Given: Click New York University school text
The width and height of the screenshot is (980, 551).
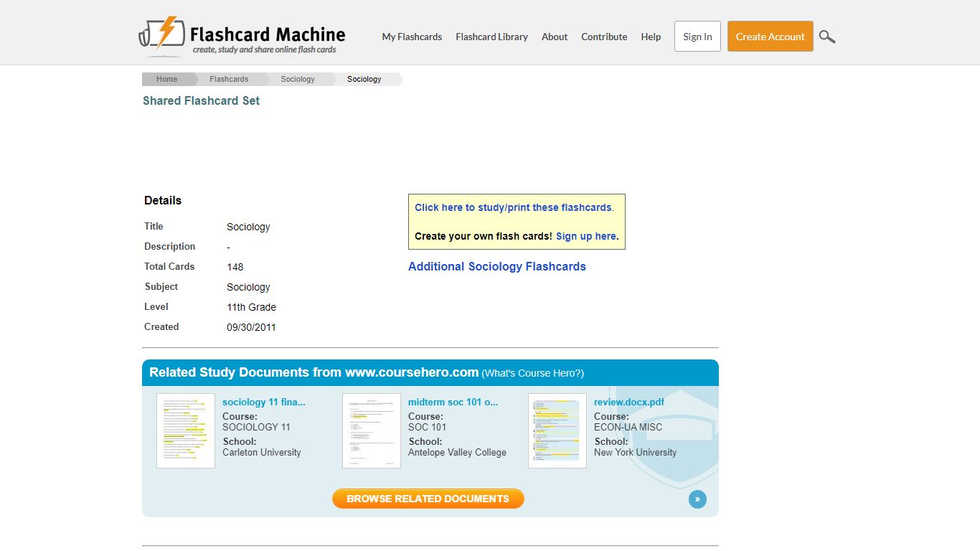Looking at the screenshot, I should [635, 452].
